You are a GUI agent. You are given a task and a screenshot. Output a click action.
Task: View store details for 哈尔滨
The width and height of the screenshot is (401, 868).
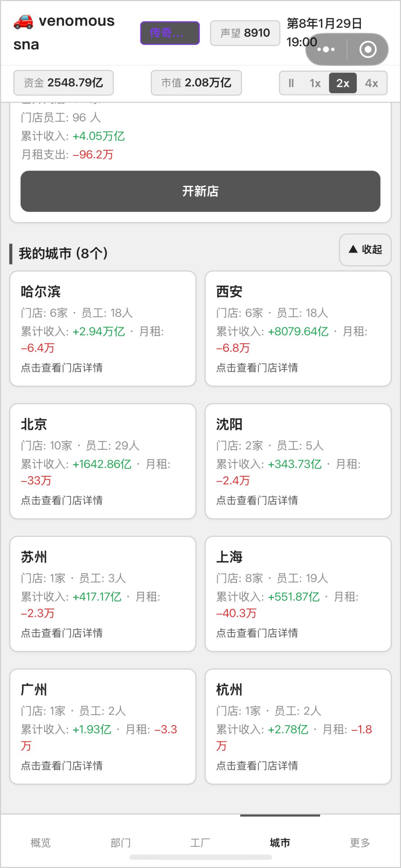coord(62,368)
